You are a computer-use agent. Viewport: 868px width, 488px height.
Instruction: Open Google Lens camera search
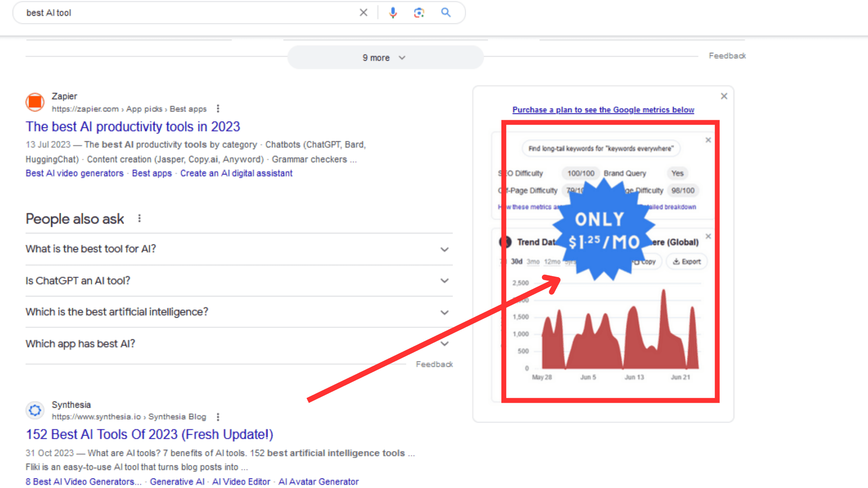click(x=419, y=12)
